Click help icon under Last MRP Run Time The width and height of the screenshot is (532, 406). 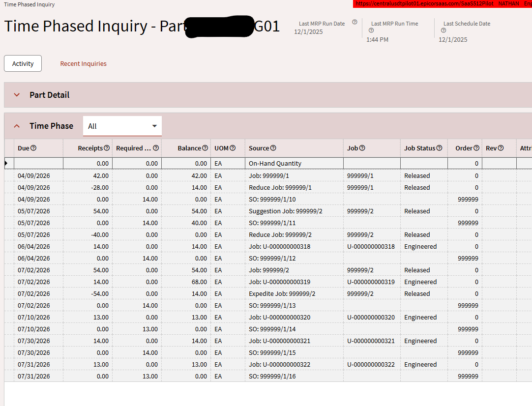(371, 30)
